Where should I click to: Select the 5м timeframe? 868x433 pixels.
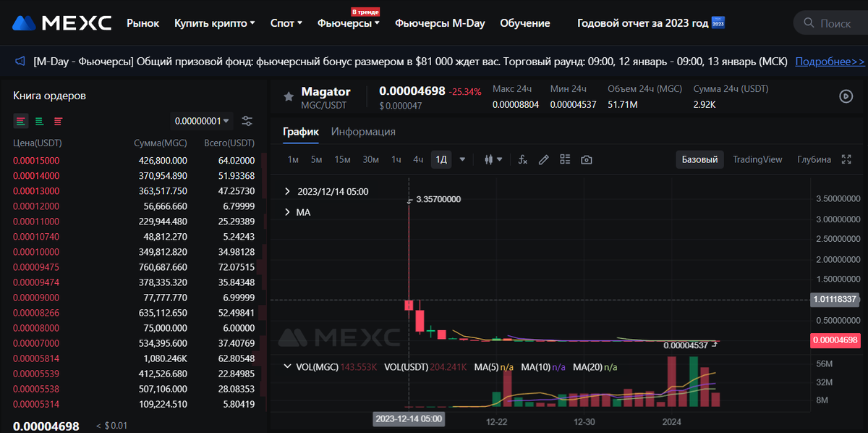[317, 159]
